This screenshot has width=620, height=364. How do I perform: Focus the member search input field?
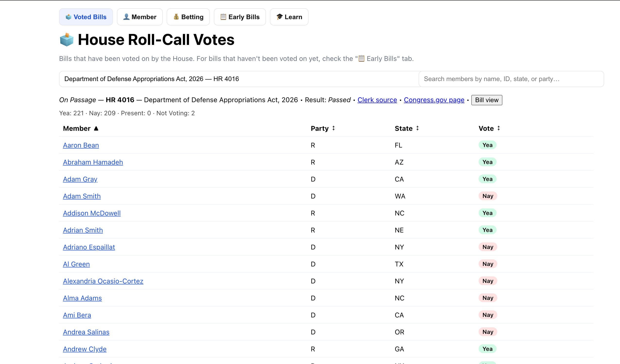[x=511, y=79]
